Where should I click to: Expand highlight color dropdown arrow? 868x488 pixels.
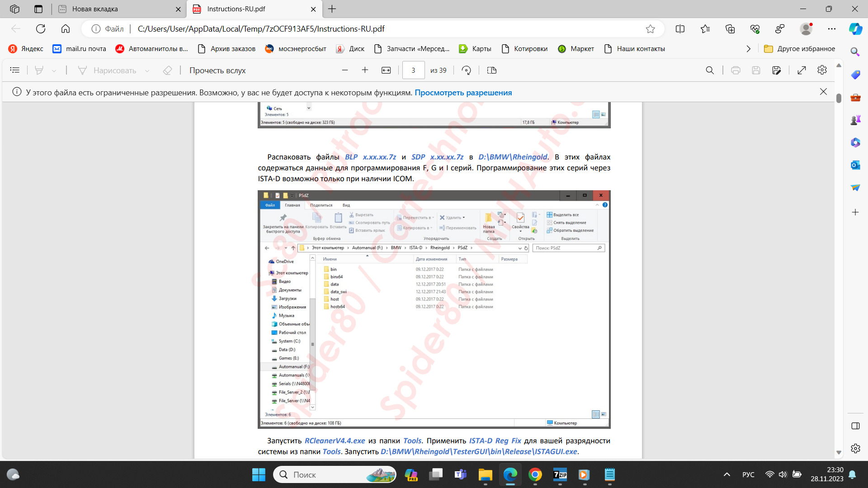(x=54, y=70)
